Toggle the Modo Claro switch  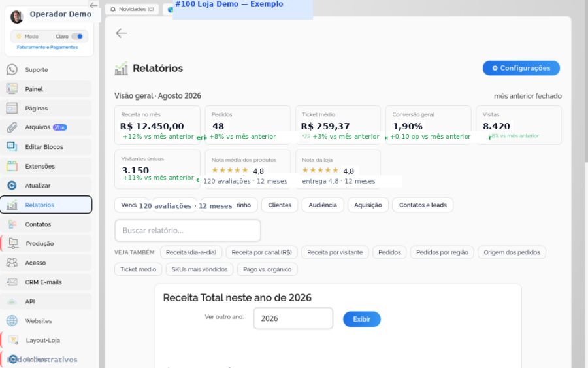(77, 37)
